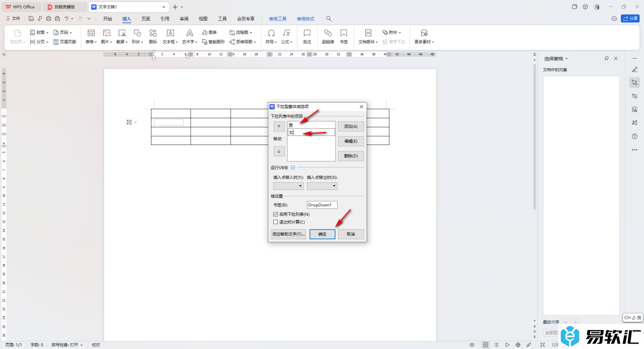The image size is (644, 349).
Task: Open the 审阅 review tab
Action: (184, 19)
